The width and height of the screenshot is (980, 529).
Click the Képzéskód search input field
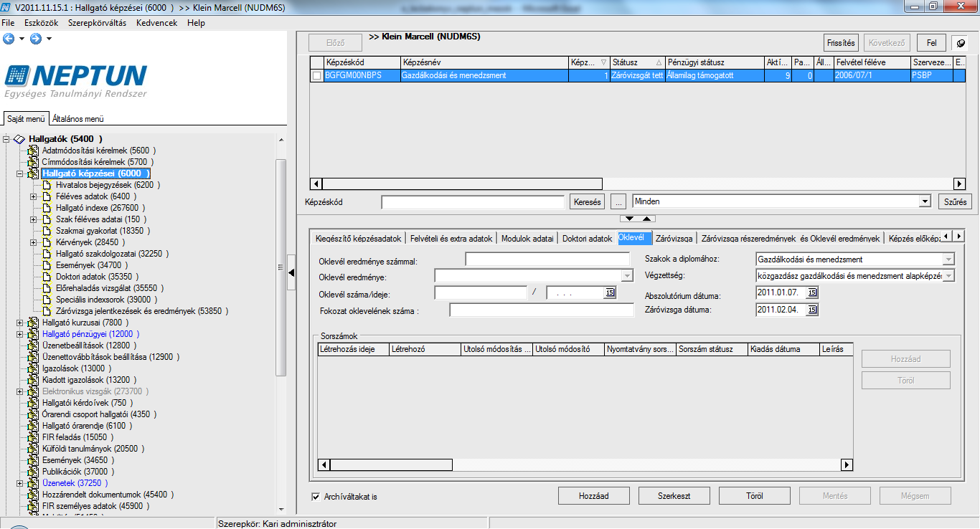click(x=474, y=202)
